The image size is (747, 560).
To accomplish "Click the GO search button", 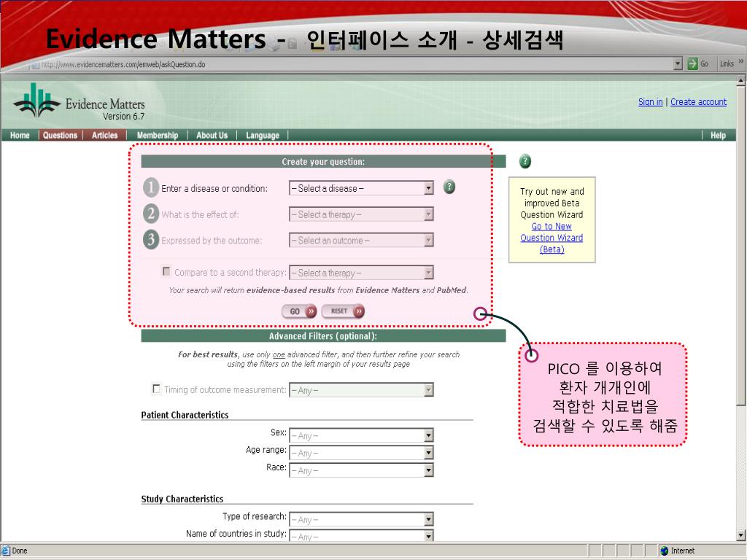I will click(x=299, y=311).
